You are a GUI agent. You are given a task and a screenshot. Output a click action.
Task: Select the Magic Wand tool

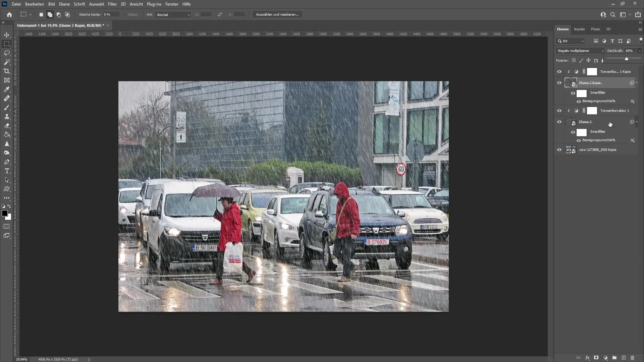pos(7,62)
